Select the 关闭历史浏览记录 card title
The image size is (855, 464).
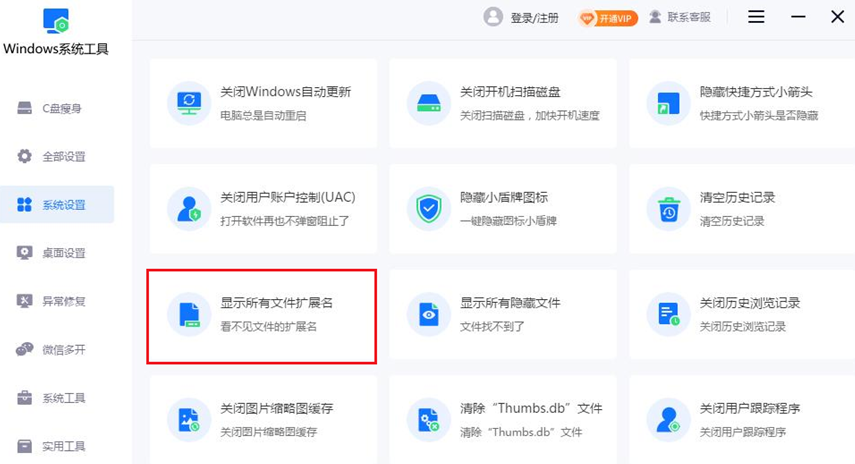point(750,303)
